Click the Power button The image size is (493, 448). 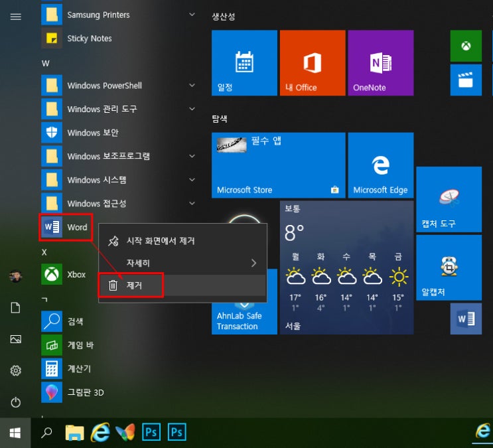click(16, 402)
